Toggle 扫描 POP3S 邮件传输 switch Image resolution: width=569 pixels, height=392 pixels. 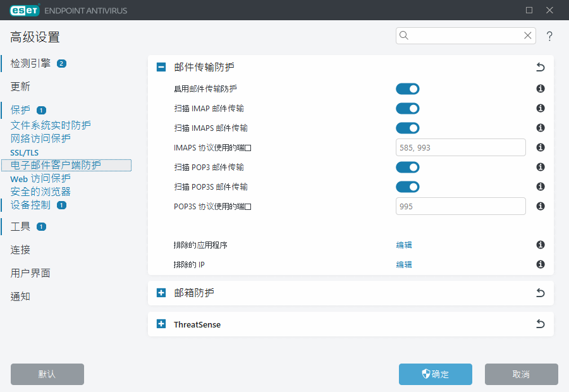coord(408,187)
